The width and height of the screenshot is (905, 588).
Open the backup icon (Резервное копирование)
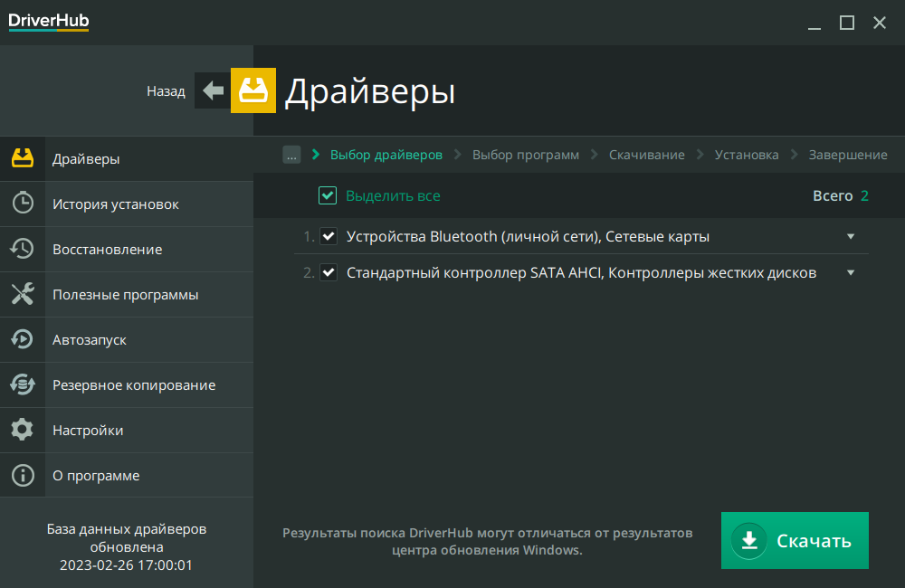pyautogui.click(x=23, y=385)
